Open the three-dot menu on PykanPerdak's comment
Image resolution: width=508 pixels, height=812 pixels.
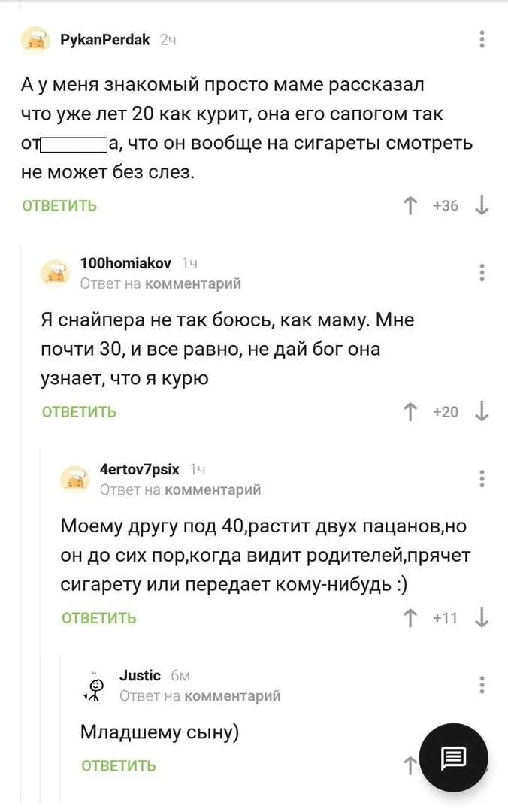[482, 39]
